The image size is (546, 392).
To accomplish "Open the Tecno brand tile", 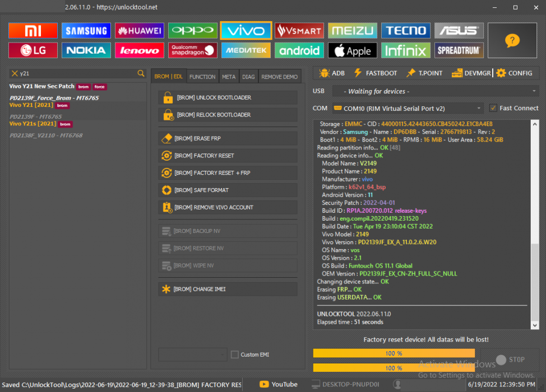I will (406, 31).
